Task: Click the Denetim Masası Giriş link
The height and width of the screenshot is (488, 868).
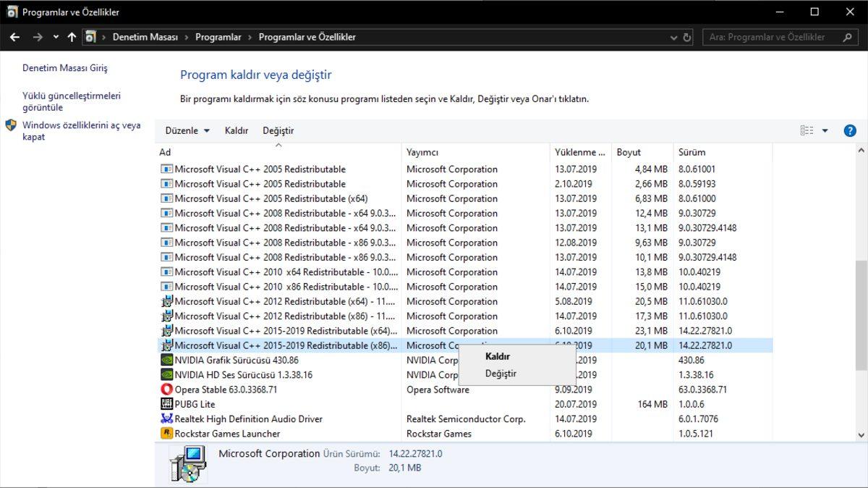Action: (64, 68)
